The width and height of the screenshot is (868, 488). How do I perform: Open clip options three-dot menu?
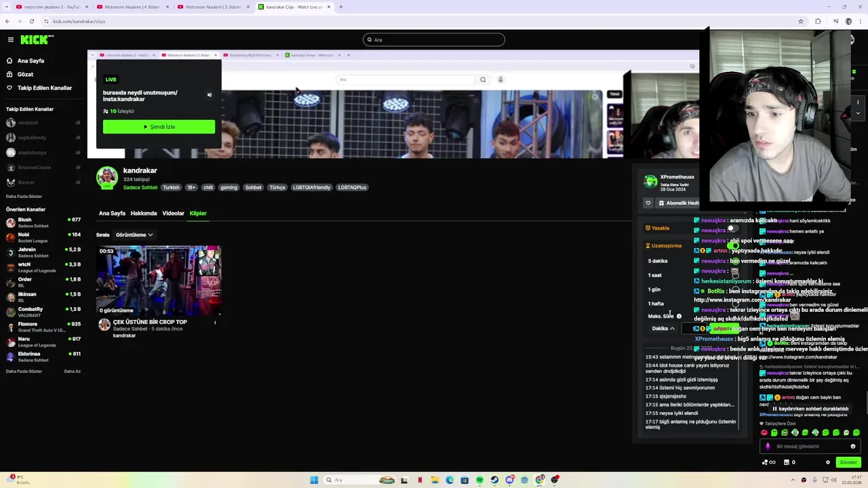[x=215, y=323]
